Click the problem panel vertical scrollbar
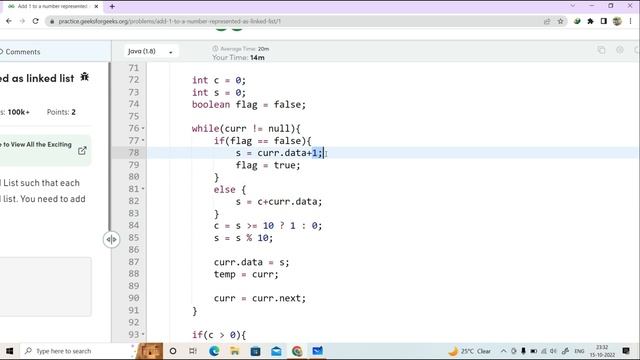 [x=109, y=147]
